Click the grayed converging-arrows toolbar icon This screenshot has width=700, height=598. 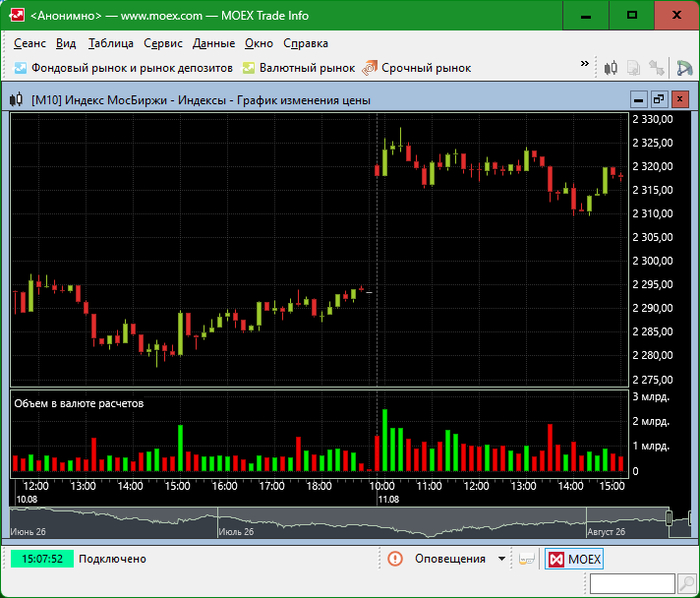656,68
